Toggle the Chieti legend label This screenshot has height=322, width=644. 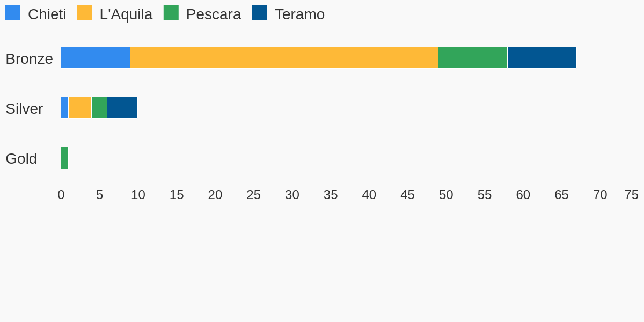[x=47, y=14]
